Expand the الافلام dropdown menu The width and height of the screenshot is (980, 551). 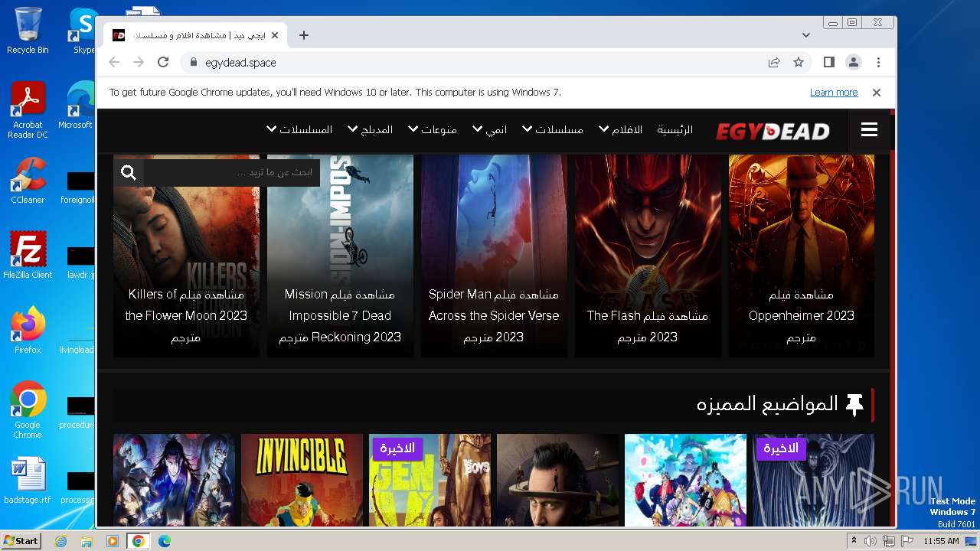pyautogui.click(x=620, y=130)
